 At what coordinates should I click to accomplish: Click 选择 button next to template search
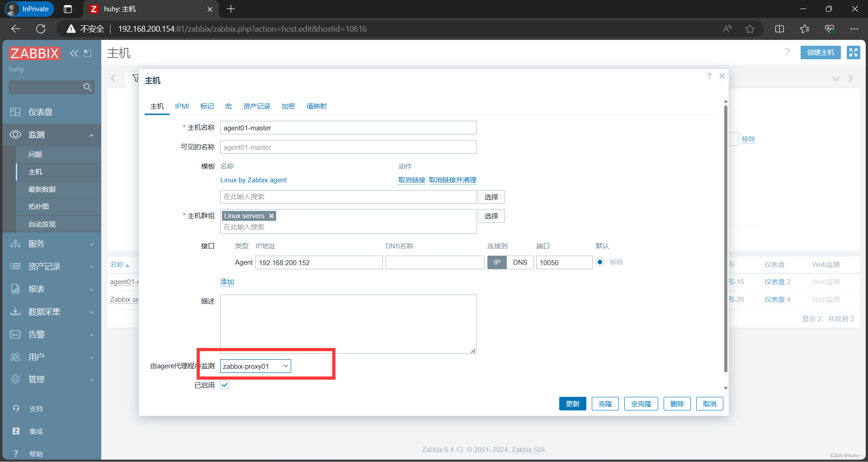491,197
